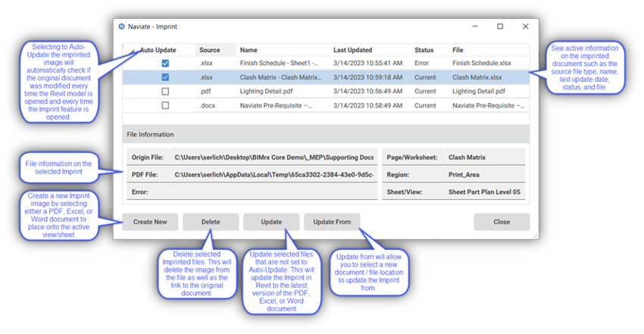The height and width of the screenshot is (334, 644).
Task: Click 'Clash Matrix.xlsx' file cell
Action: pyautogui.click(x=477, y=77)
